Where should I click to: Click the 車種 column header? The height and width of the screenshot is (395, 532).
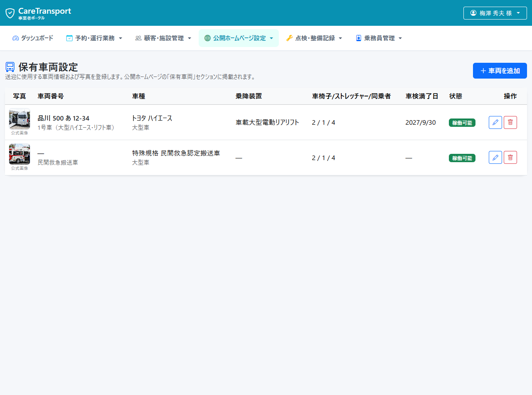[138, 96]
